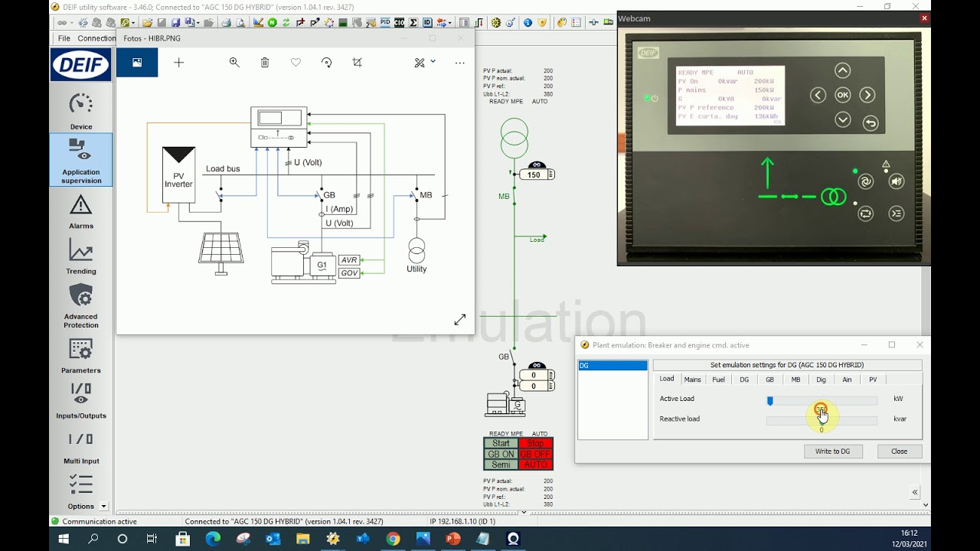Viewport: 980px width, 551px height.
Task: Zoom into the HIBR.PNG photo
Action: [234, 63]
